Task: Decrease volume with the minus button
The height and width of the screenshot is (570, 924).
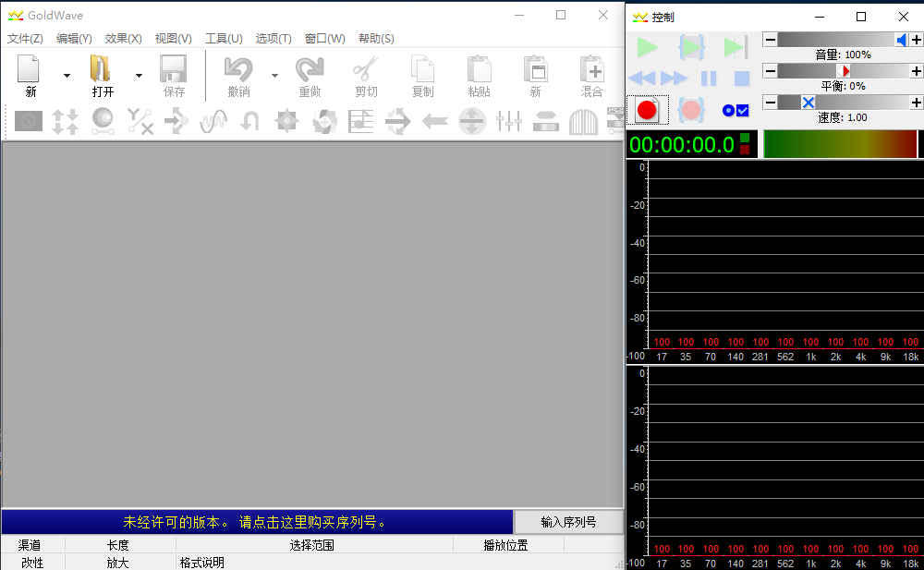Action: [770, 40]
